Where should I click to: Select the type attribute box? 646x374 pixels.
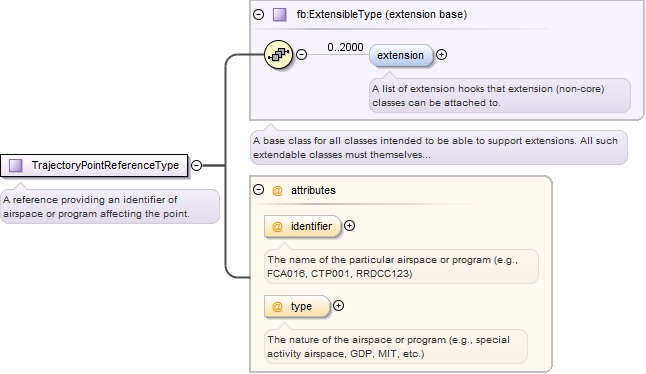(297, 306)
